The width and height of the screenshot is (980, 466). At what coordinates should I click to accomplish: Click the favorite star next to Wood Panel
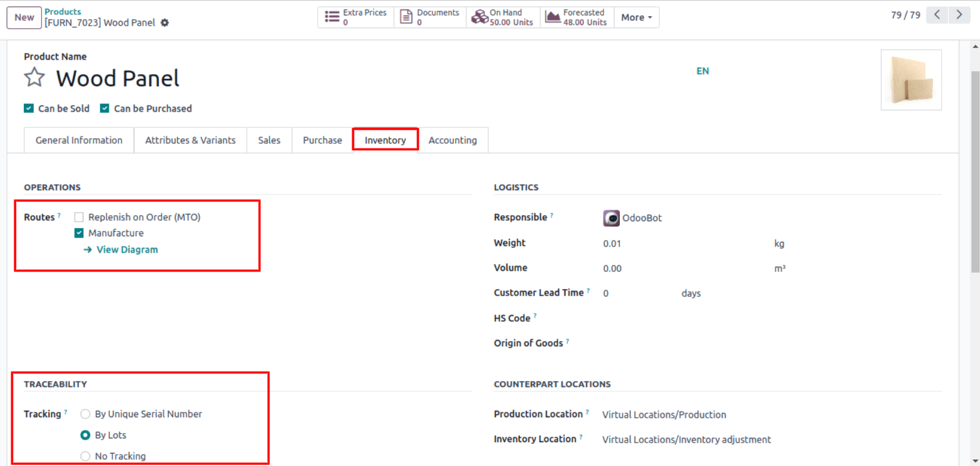click(35, 78)
